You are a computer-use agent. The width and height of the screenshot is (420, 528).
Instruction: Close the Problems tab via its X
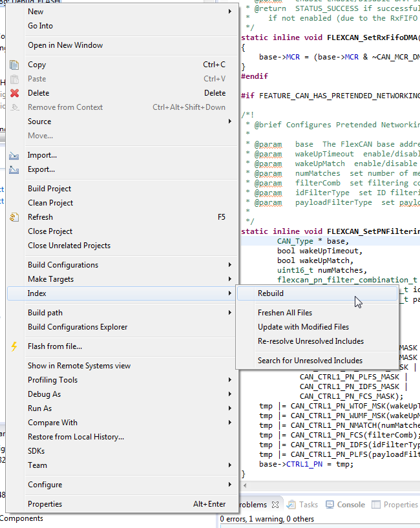tap(275, 505)
